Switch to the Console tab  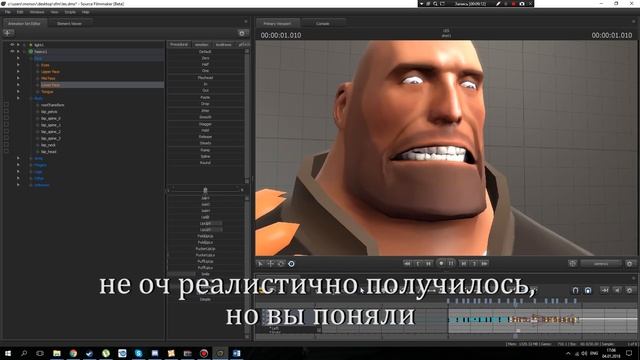(322, 24)
